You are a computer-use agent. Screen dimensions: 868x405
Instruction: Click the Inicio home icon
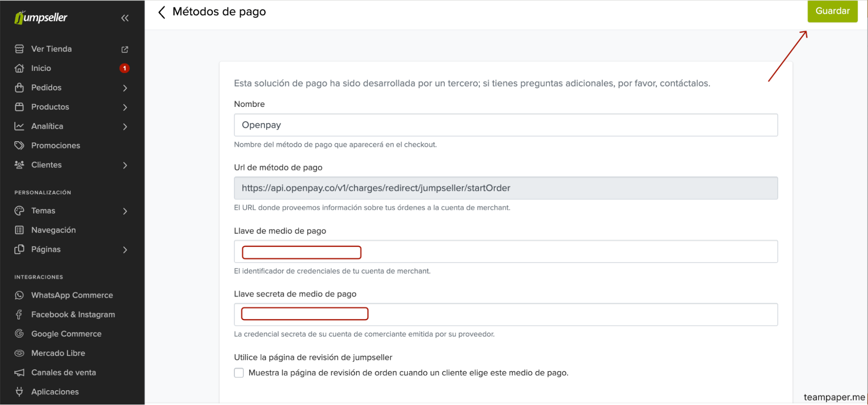tap(19, 68)
